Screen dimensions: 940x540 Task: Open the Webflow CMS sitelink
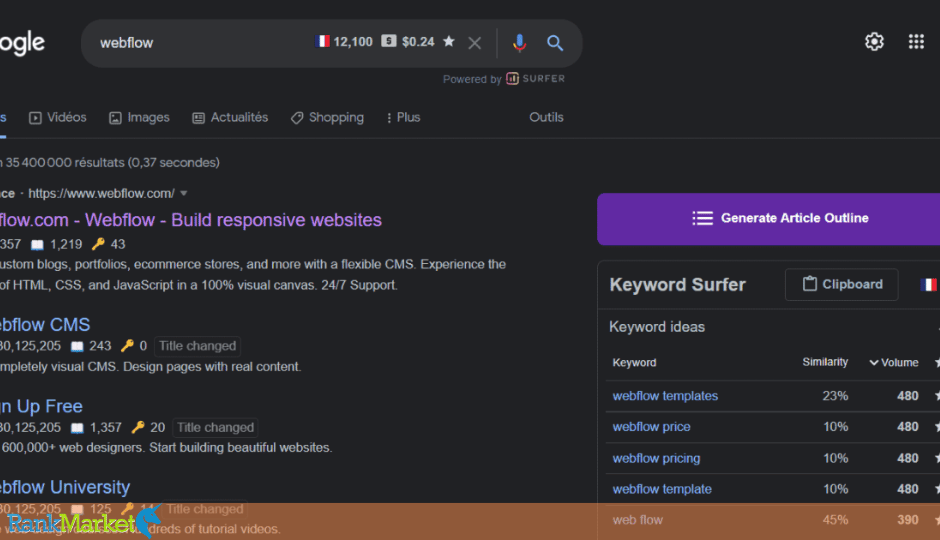click(45, 325)
